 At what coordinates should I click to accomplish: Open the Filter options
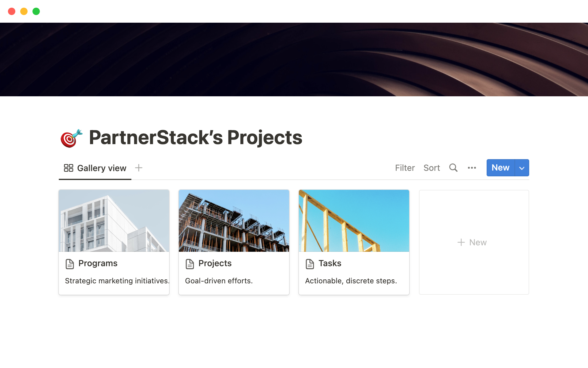coord(405,168)
